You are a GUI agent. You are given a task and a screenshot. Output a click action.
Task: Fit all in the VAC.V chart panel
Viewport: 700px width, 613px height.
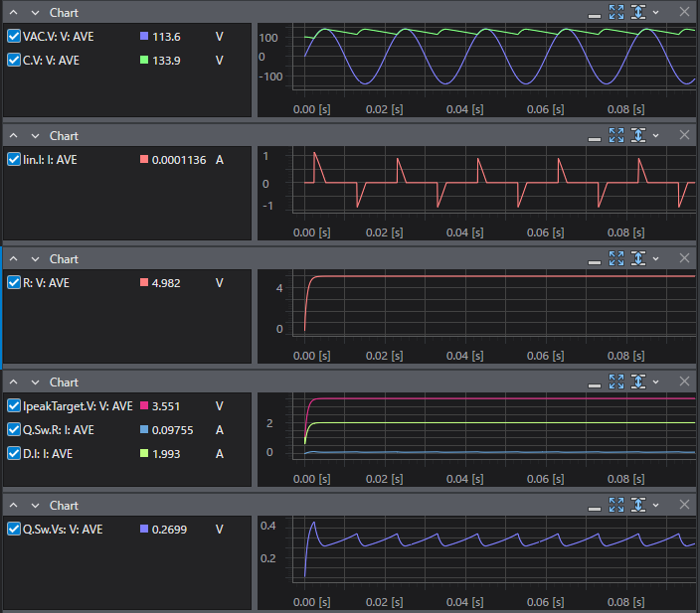click(616, 12)
